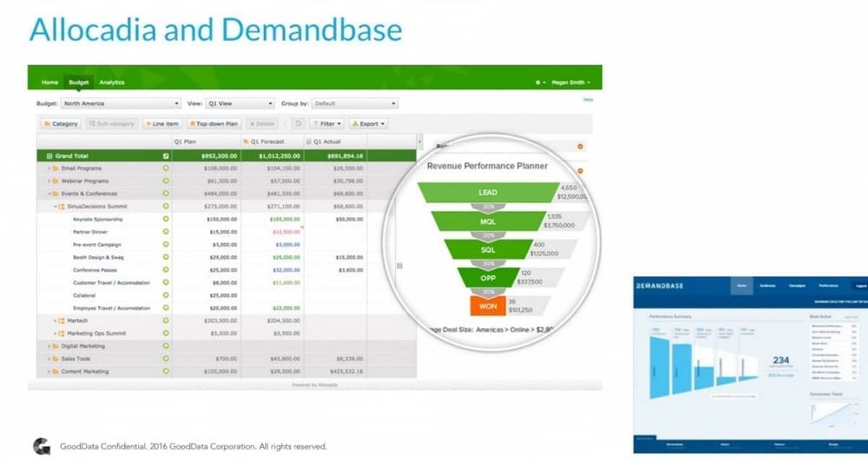Screen dimensions: 868x460
Task: Collapse the SiriusDecisions Summit sub-category
Action: coord(56,207)
